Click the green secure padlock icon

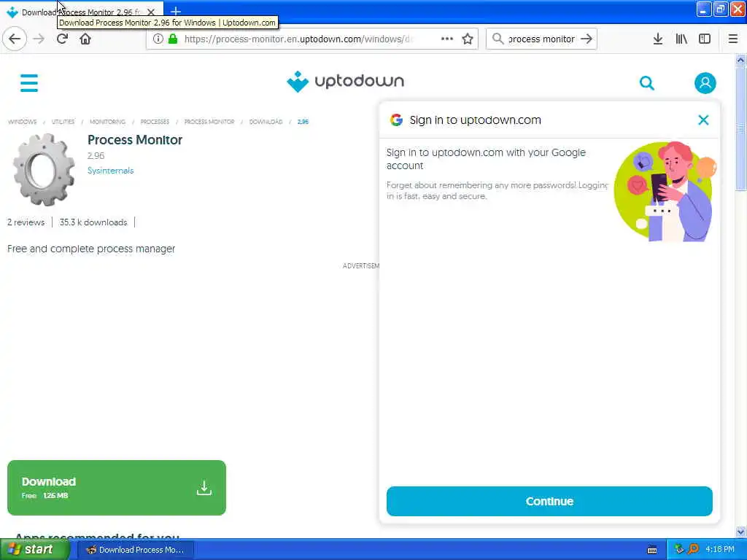tap(173, 39)
